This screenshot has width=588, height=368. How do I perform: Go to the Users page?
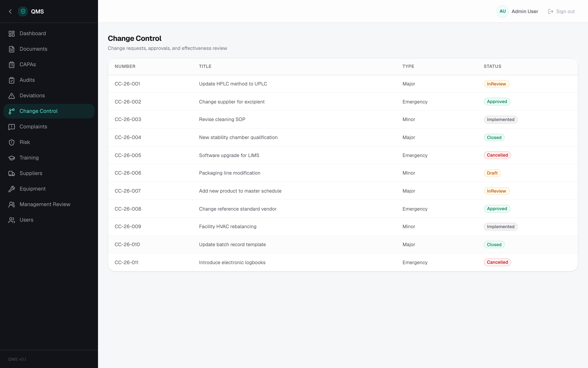point(49,220)
